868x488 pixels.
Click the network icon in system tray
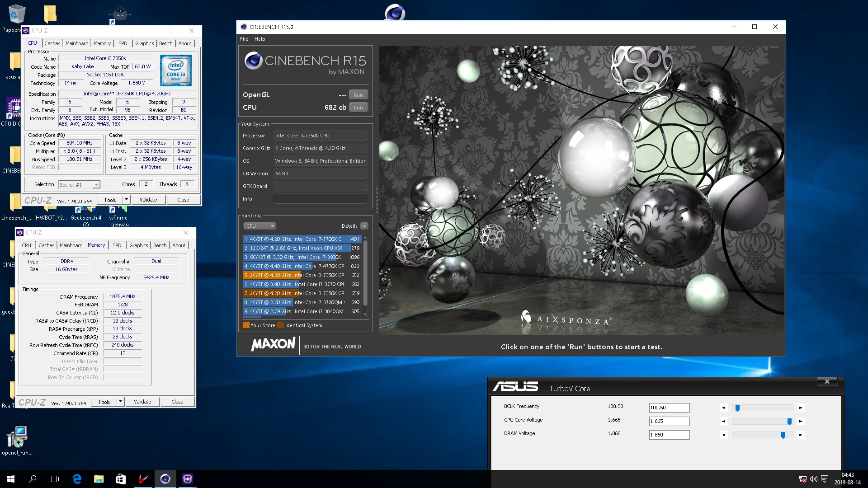tap(803, 479)
